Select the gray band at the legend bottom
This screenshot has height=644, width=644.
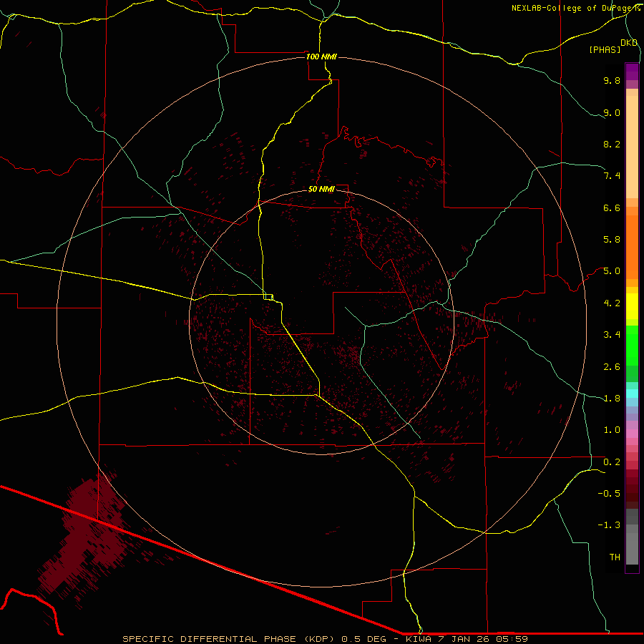[x=632, y=547]
